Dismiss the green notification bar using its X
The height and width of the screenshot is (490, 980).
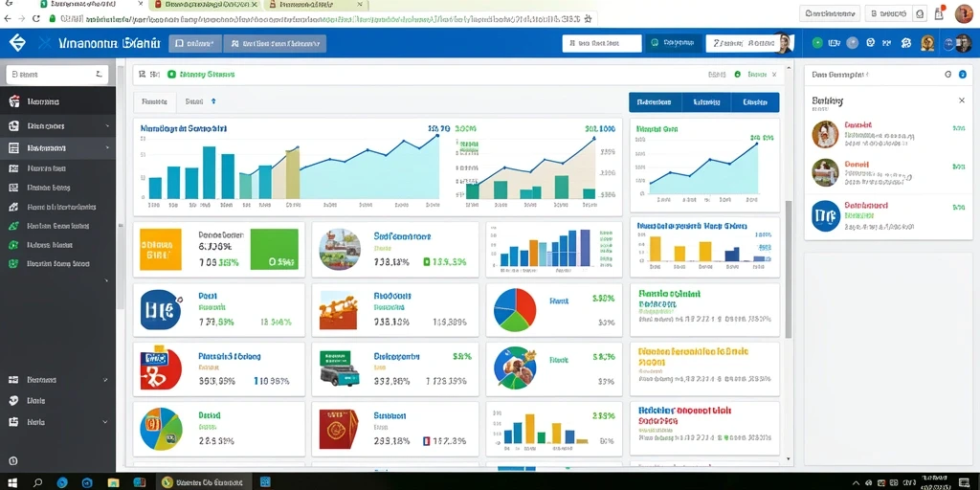tap(774, 75)
